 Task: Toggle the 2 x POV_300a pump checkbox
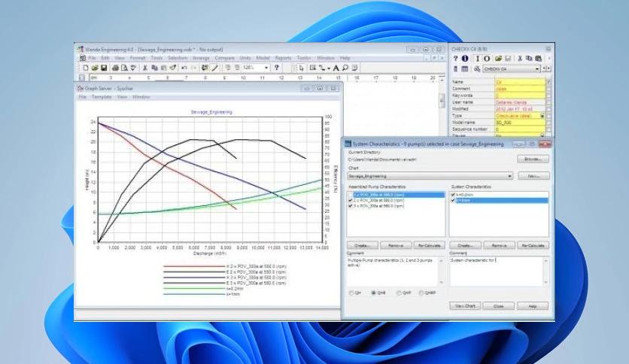click(350, 200)
